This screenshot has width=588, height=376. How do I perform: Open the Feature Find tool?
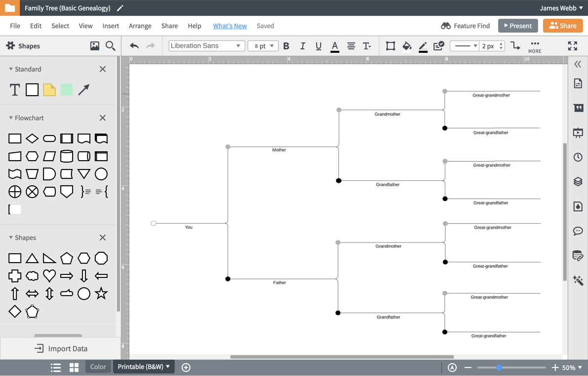[x=465, y=26]
